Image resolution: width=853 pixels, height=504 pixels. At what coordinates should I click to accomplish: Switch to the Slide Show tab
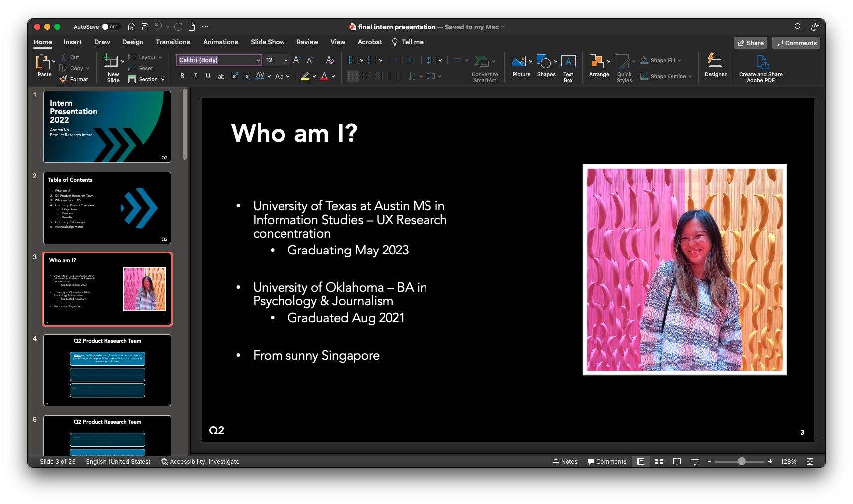[x=267, y=42]
